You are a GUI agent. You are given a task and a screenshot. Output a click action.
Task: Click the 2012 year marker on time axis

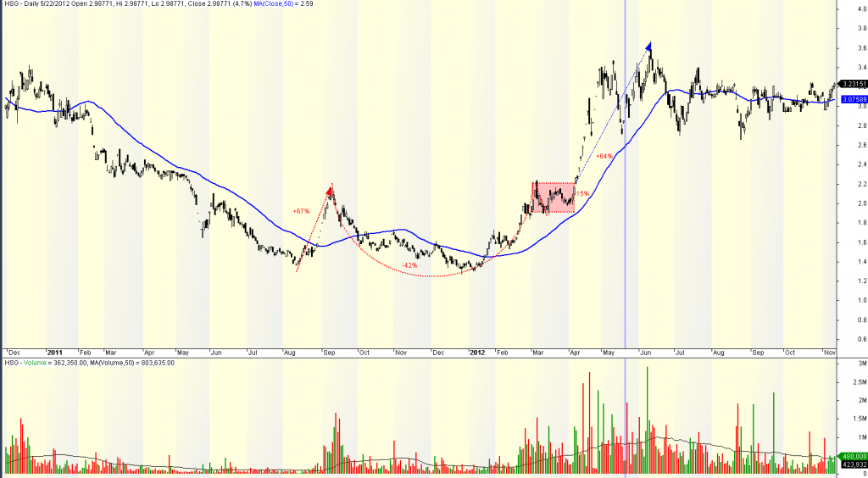click(x=477, y=352)
